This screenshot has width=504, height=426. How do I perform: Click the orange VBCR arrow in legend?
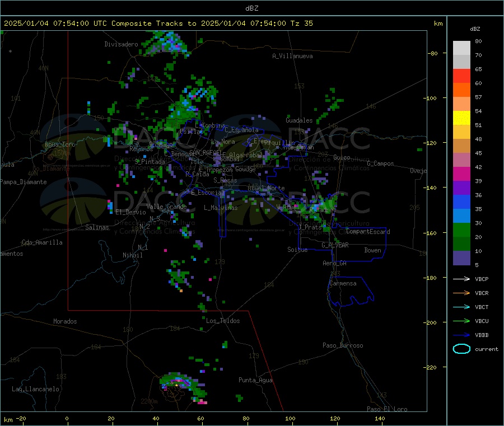point(461,293)
